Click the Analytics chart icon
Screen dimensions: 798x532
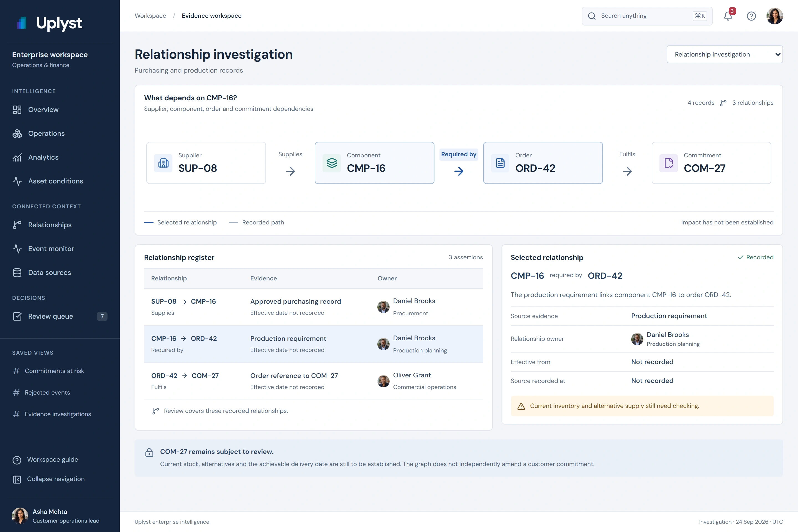(17, 157)
